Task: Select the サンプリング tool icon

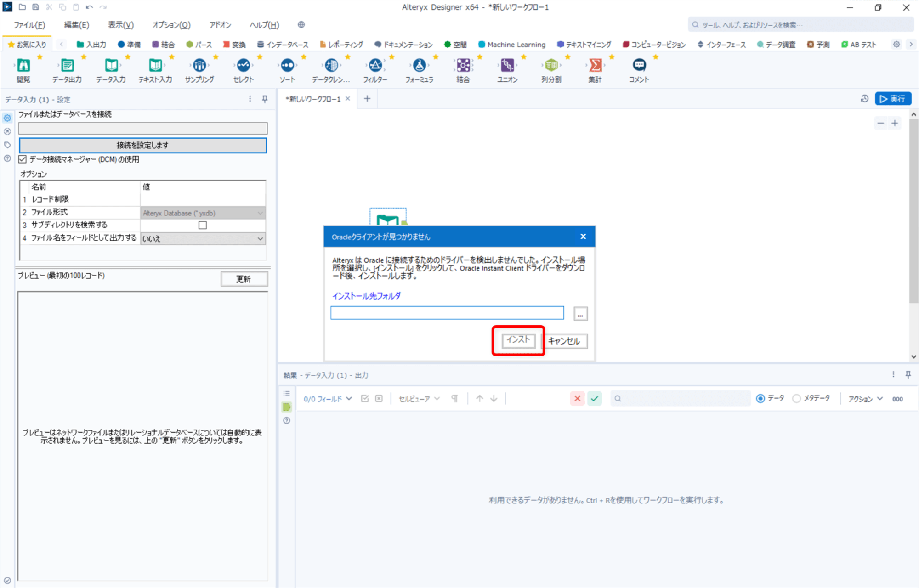Action: tap(199, 65)
